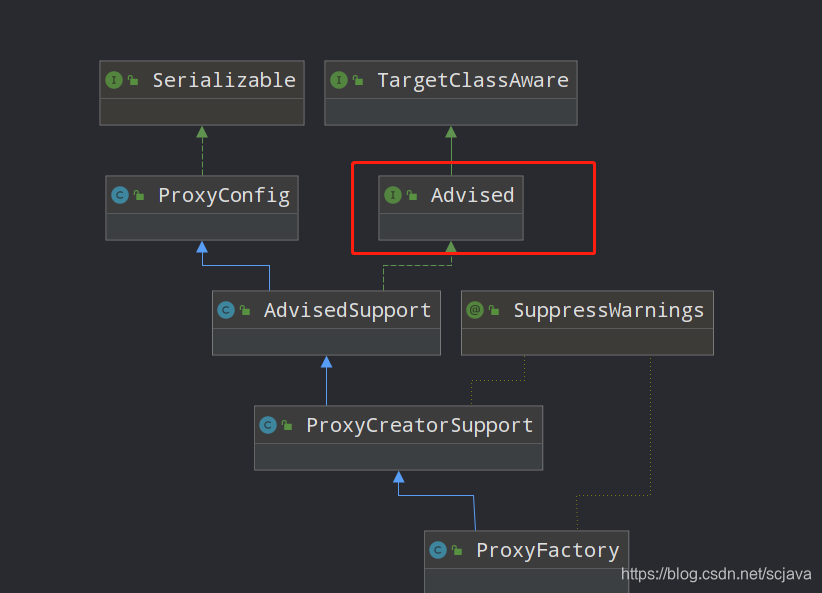The width and height of the screenshot is (822, 593).
Task: Click the interface icon on TargetClassAware node
Action: pyautogui.click(x=339, y=80)
